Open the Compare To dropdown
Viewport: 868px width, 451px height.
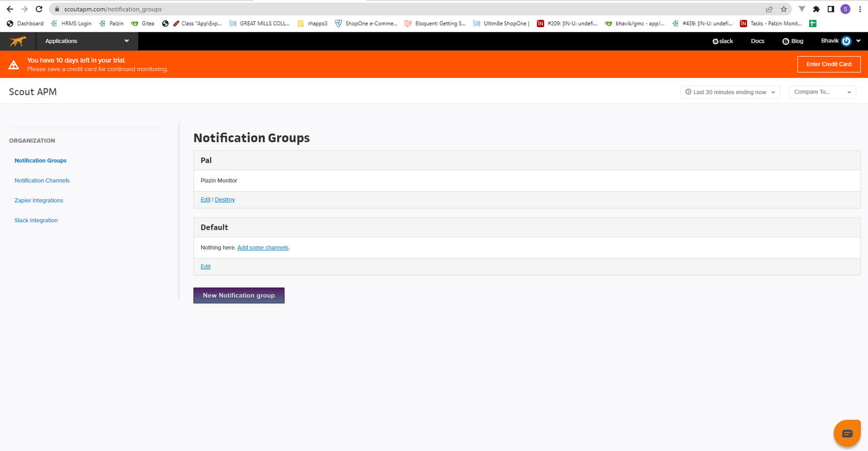[823, 92]
